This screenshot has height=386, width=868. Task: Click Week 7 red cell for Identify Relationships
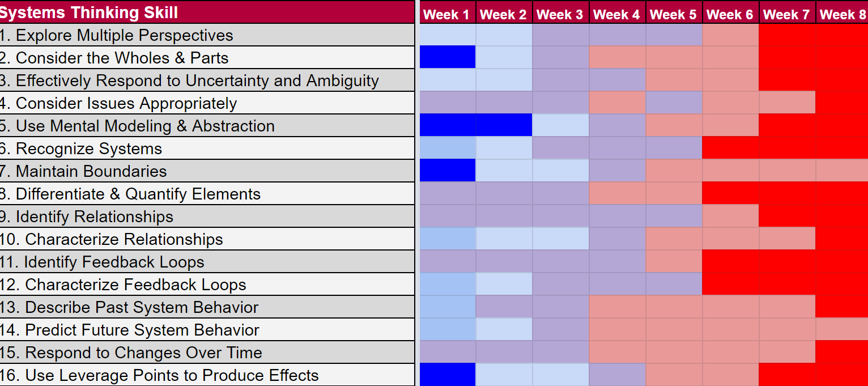pyautogui.click(x=788, y=216)
